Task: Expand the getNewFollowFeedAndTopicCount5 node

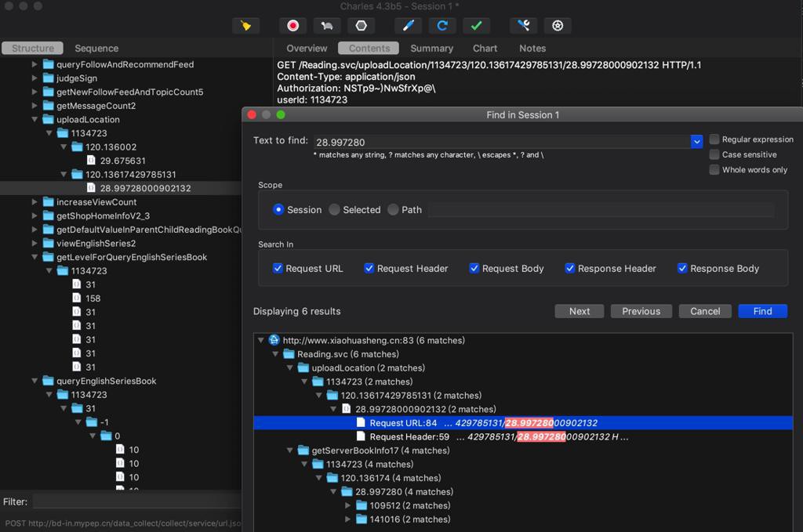Action: click(35, 92)
